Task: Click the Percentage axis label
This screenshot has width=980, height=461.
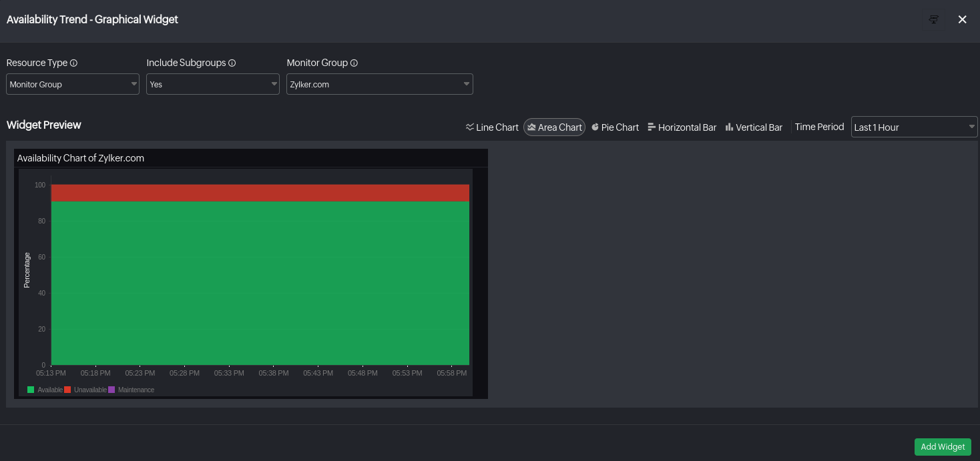Action: coord(27,270)
